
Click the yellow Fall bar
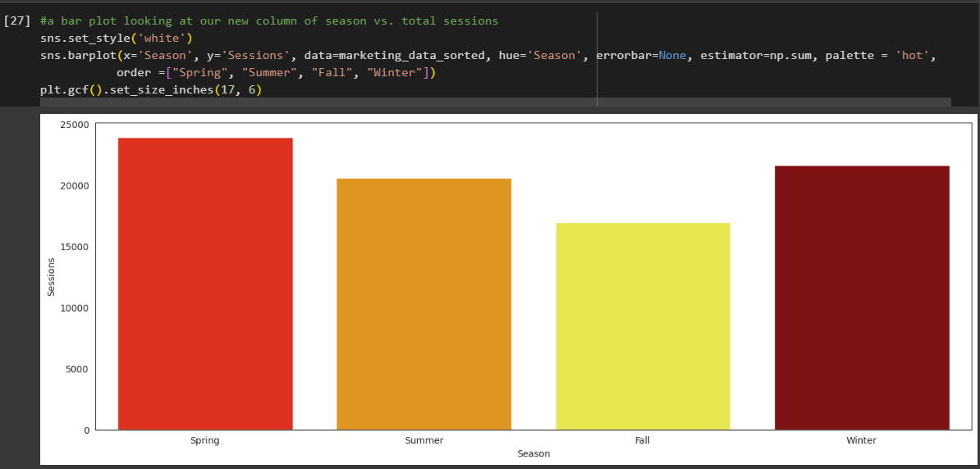pos(643,326)
